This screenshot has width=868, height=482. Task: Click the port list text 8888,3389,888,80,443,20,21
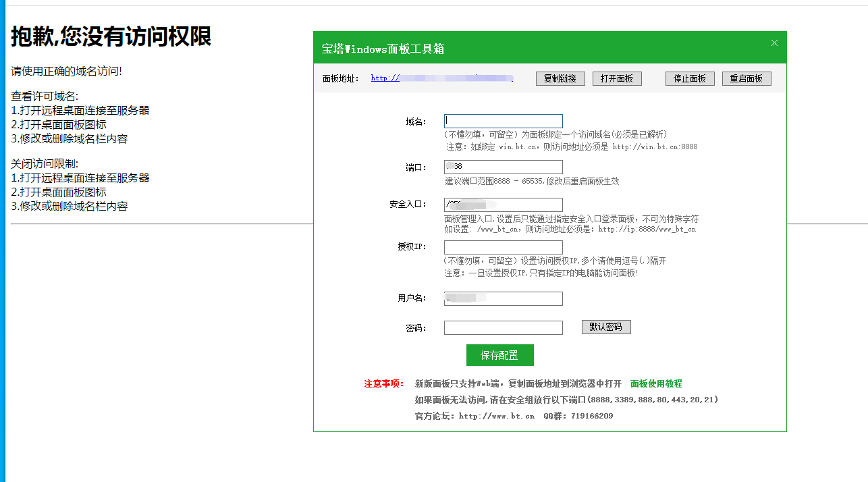tap(653, 400)
